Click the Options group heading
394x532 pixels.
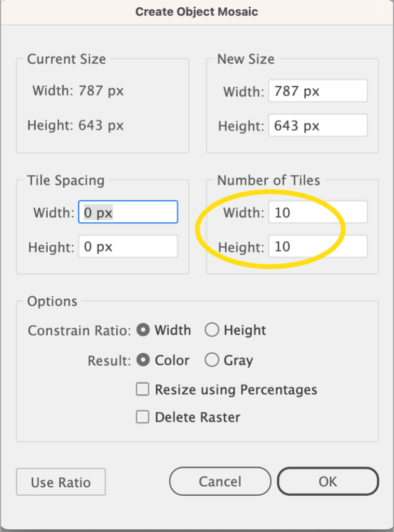coord(52,301)
